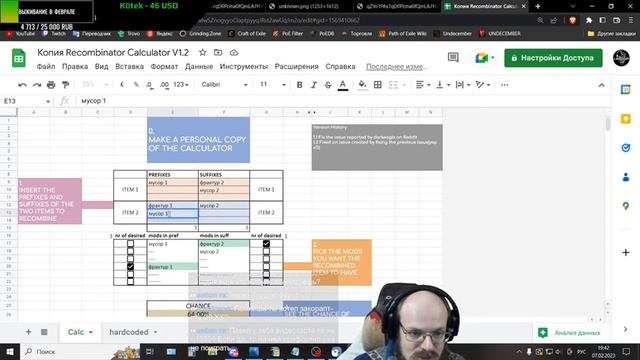This screenshot has height=360, width=640.
Task: Add a new sheet with plus button
Action: 28,332
